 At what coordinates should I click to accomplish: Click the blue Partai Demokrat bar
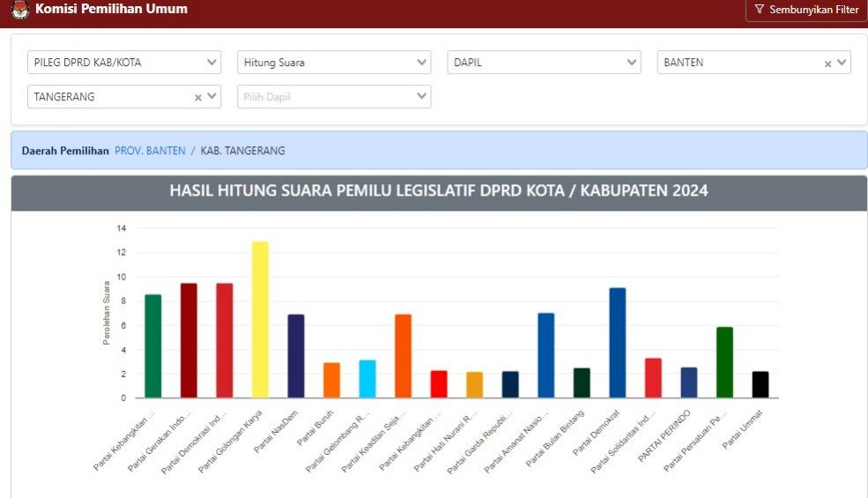click(x=618, y=343)
